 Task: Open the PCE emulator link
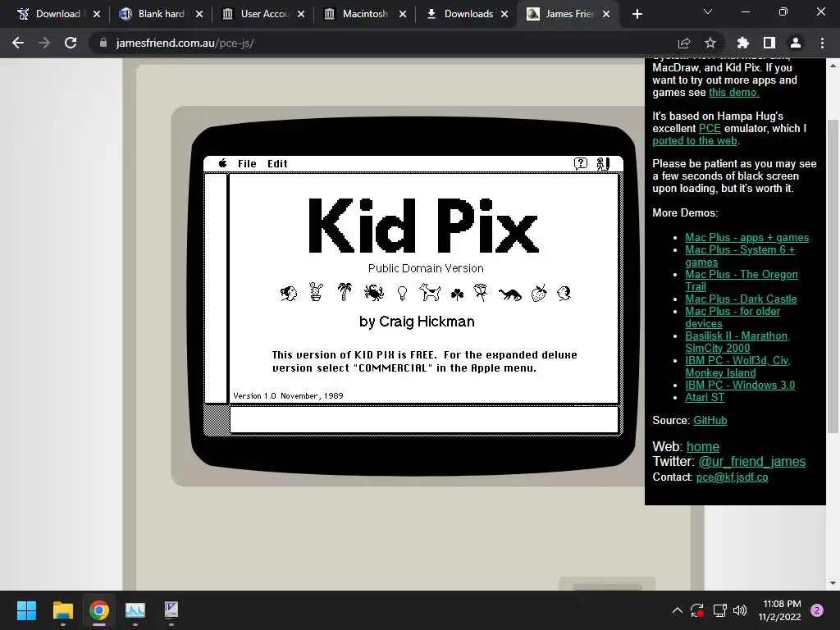[x=710, y=128]
